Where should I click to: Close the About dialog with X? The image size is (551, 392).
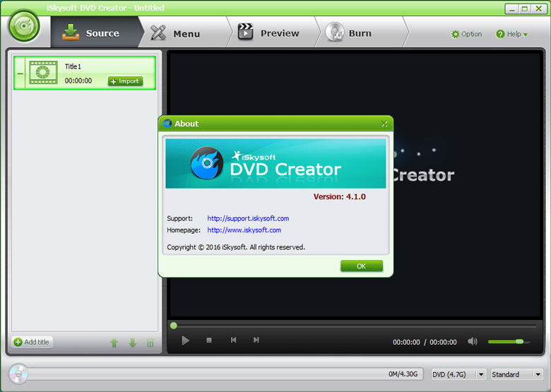[384, 124]
